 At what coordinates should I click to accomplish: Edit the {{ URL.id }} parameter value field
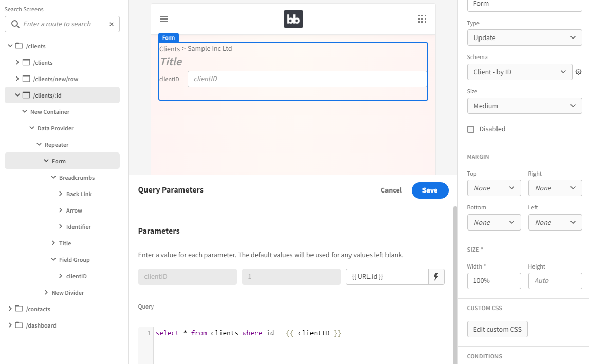[387, 277]
